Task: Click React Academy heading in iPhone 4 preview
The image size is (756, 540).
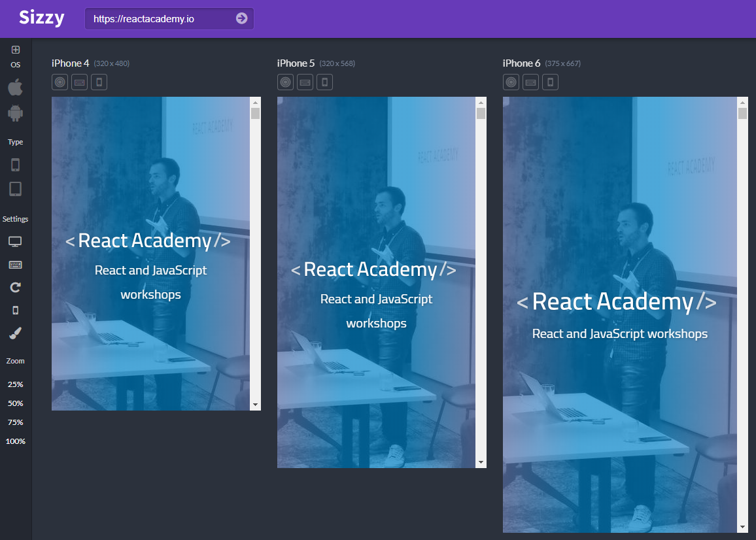Action: [148, 241]
